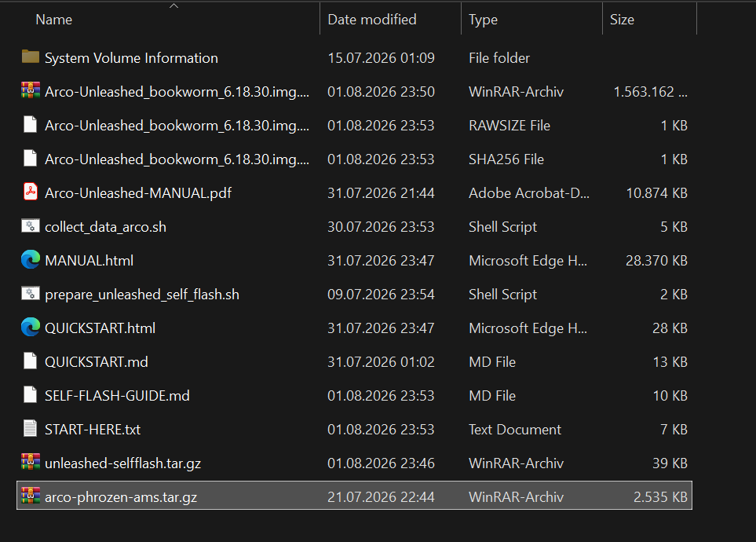Click the Text Document type cell

(515, 430)
